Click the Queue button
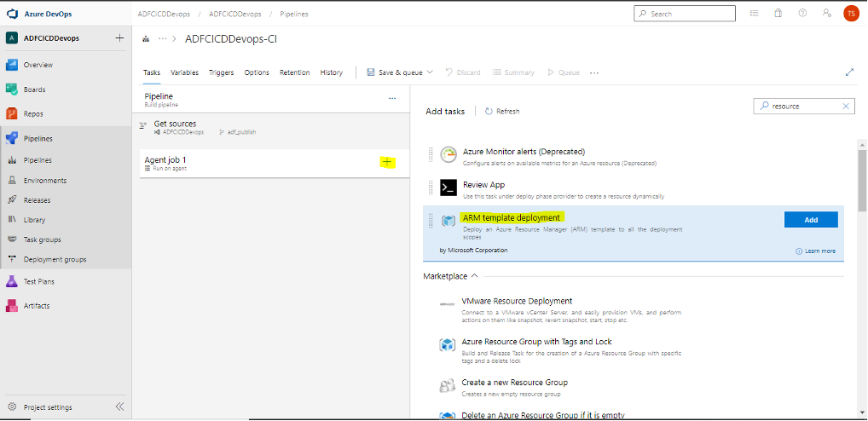 tap(564, 72)
